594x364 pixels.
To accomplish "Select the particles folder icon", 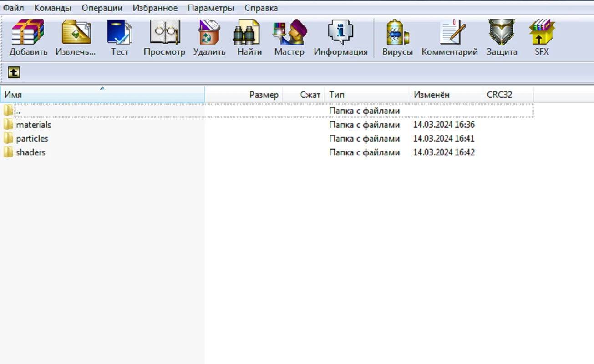I will tap(8, 138).
